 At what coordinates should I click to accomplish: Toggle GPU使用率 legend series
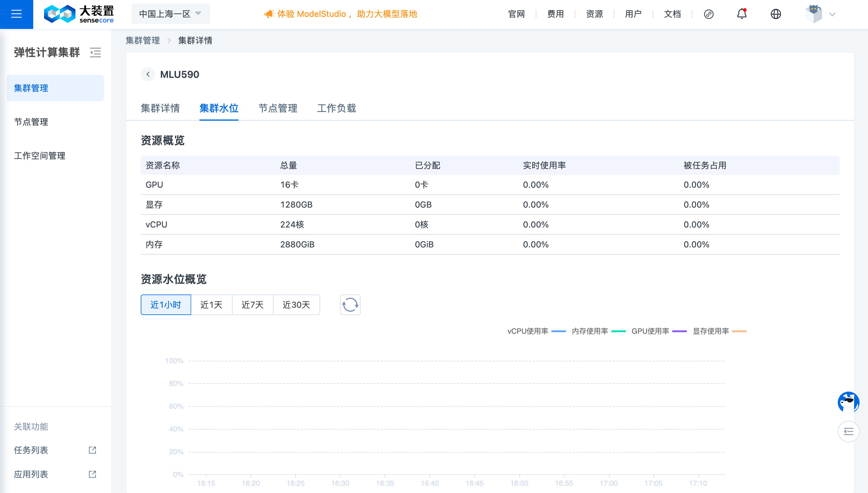pos(659,331)
